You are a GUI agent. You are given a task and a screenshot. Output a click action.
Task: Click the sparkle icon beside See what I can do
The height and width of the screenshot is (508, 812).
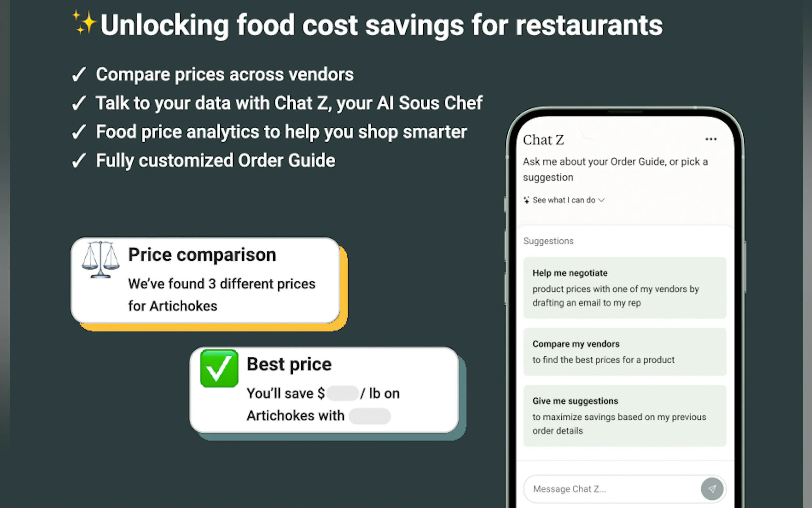[x=526, y=200]
